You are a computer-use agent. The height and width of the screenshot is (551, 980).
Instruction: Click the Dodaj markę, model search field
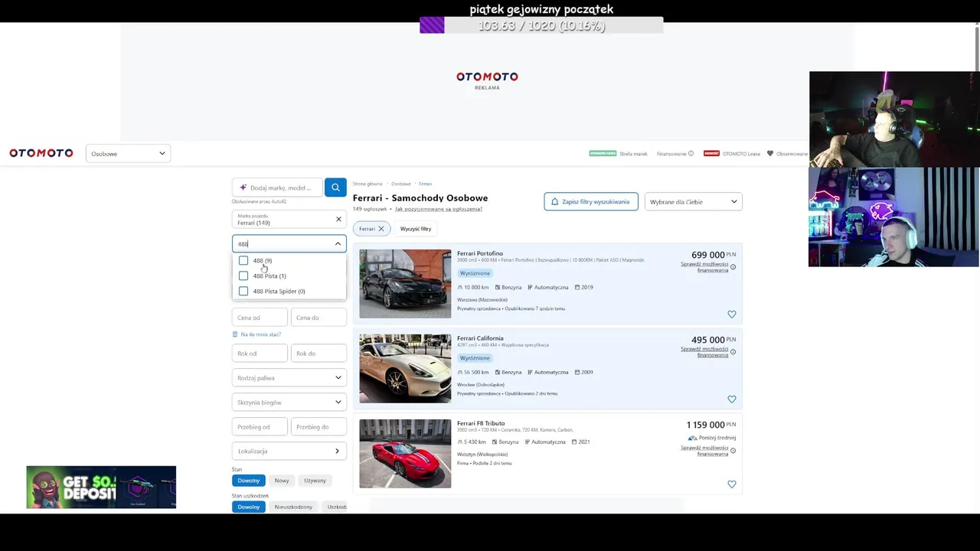pos(279,187)
